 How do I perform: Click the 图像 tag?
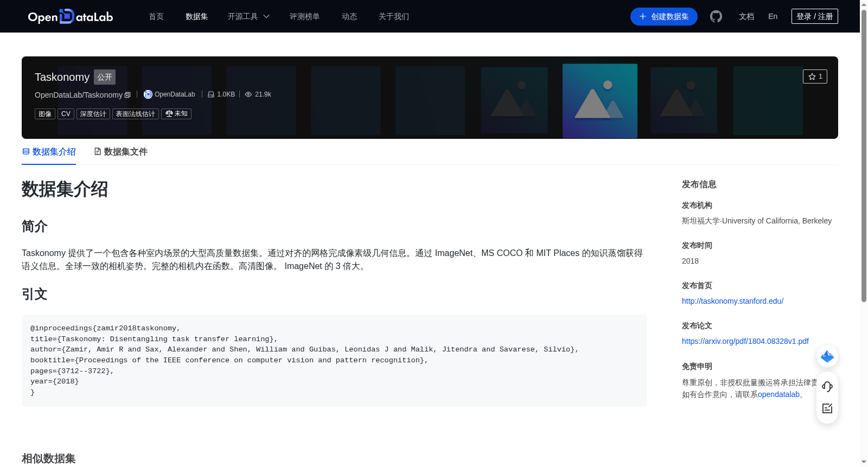click(45, 114)
